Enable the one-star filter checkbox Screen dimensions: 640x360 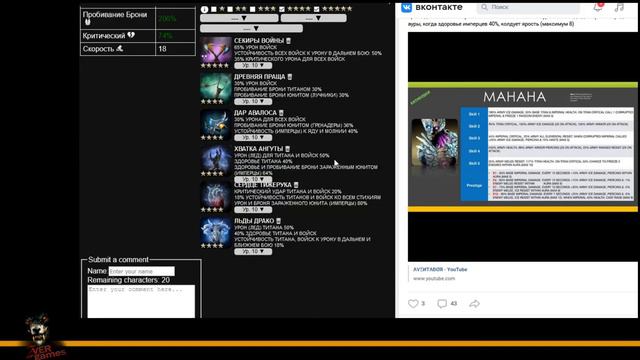(x=214, y=9)
